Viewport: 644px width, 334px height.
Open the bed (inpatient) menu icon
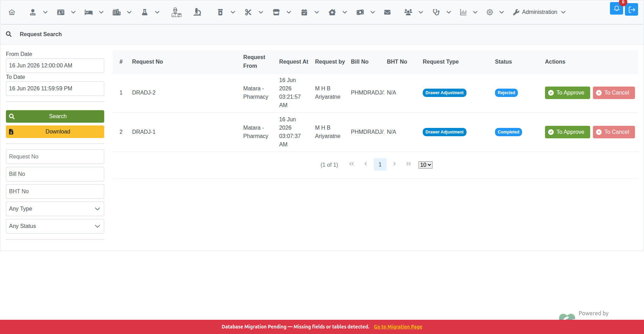click(89, 12)
